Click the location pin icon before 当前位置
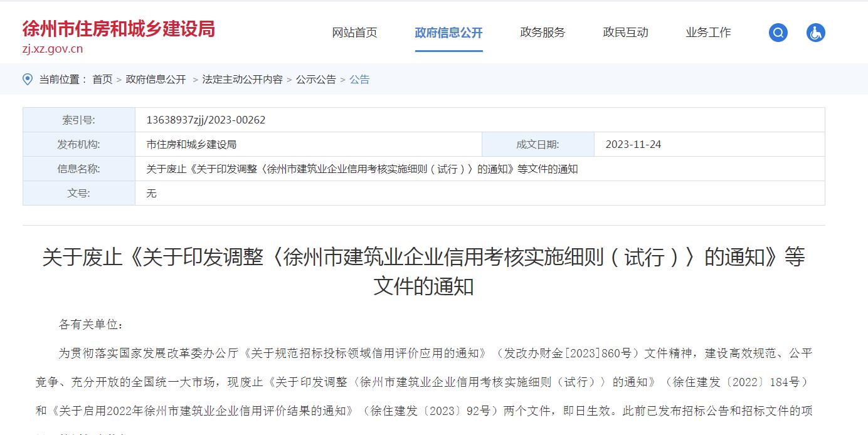868x435 pixels. (28, 79)
